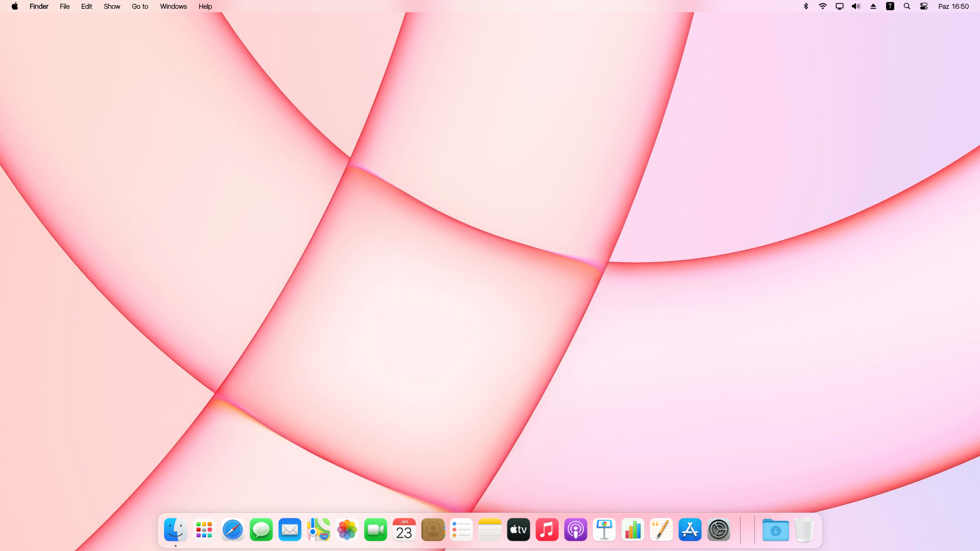Screen dimensions: 980x551
Task: Open the Downloads folder stack
Action: click(x=775, y=530)
